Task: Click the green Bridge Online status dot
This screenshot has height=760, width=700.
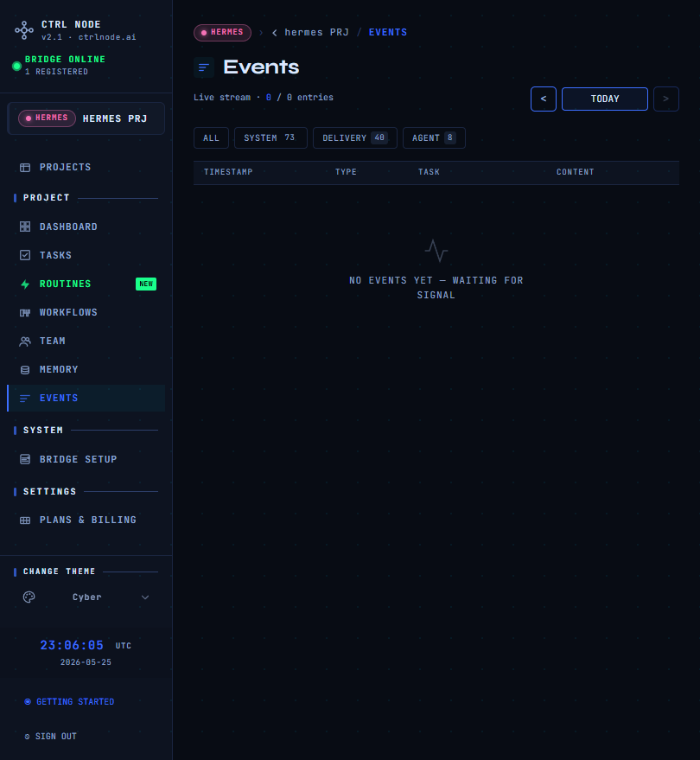Action: [x=16, y=66]
